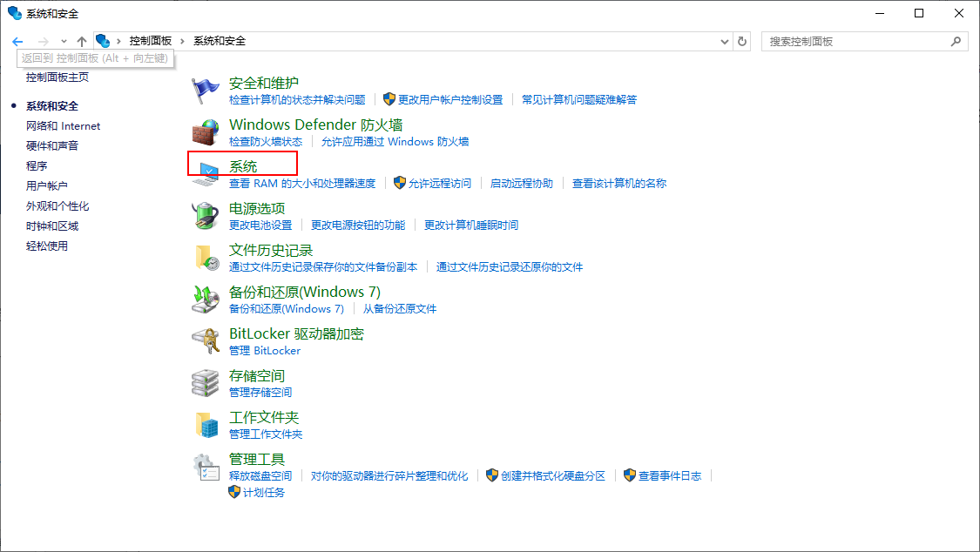Click the shield icon beside 创建并格式化硬盘分区
The height and width of the screenshot is (552, 980).
[492, 476]
